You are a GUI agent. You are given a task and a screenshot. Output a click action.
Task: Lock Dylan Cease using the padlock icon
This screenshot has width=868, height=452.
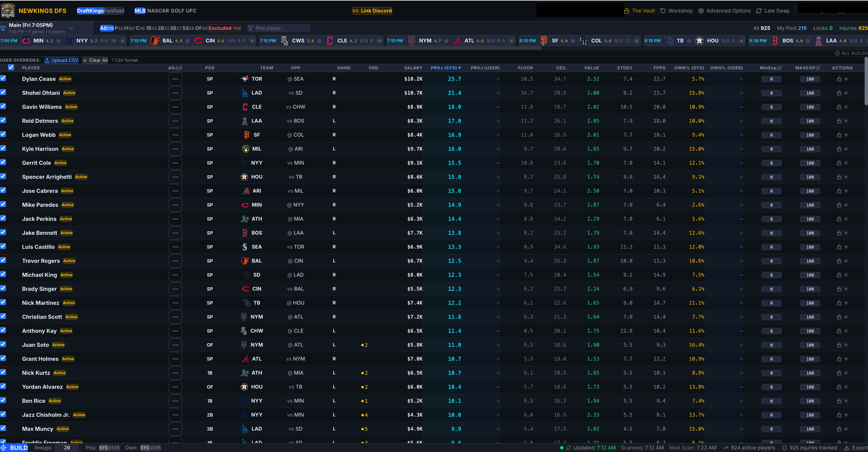pyautogui.click(x=839, y=79)
